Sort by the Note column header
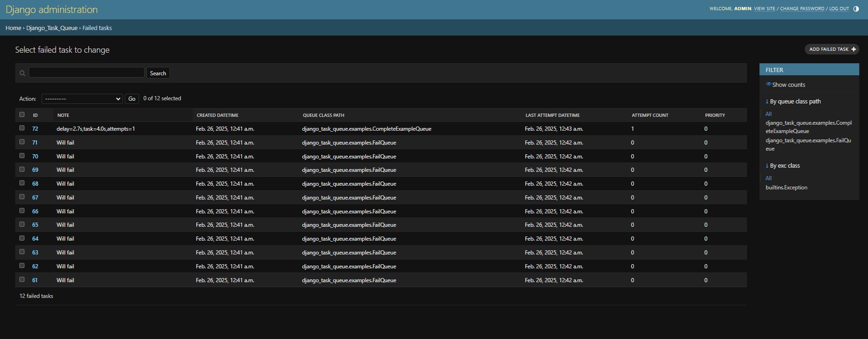This screenshot has width=868, height=339. [x=63, y=115]
